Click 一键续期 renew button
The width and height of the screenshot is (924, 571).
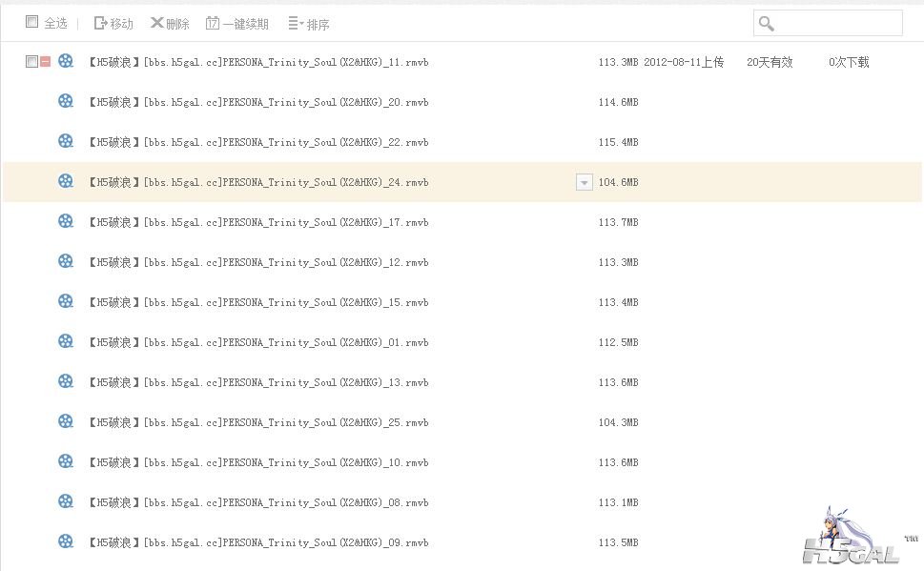point(237,23)
